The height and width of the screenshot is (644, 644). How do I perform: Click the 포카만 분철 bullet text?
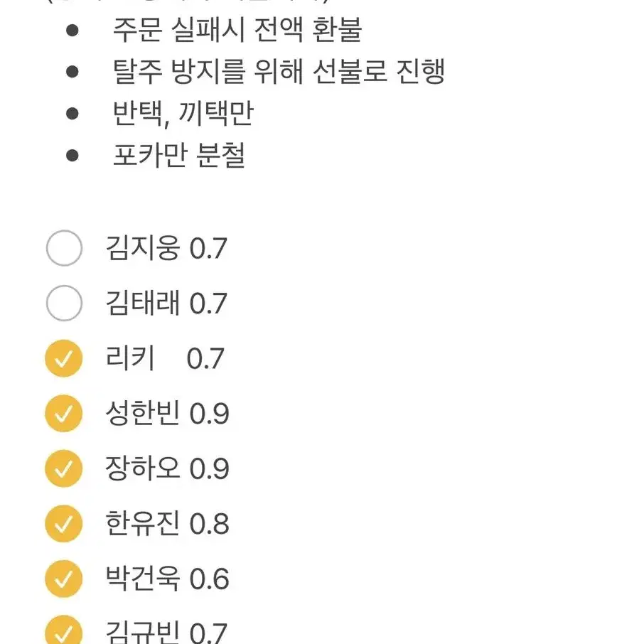(x=178, y=155)
